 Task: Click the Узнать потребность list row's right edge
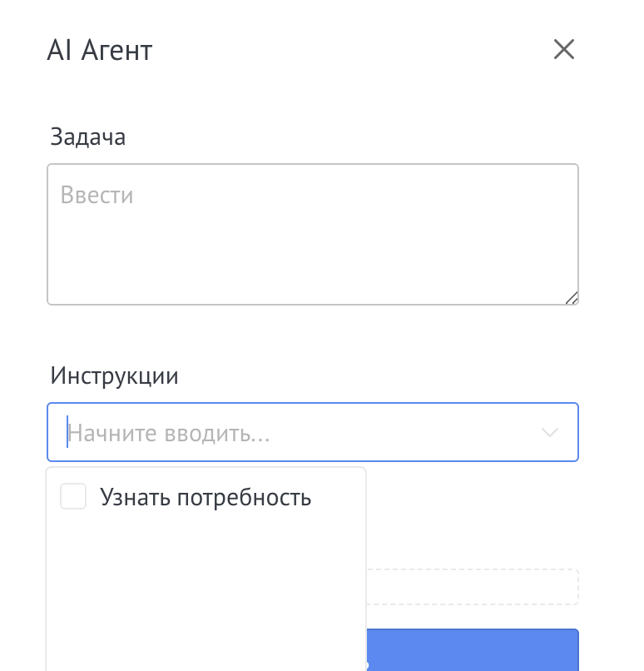click(349, 498)
